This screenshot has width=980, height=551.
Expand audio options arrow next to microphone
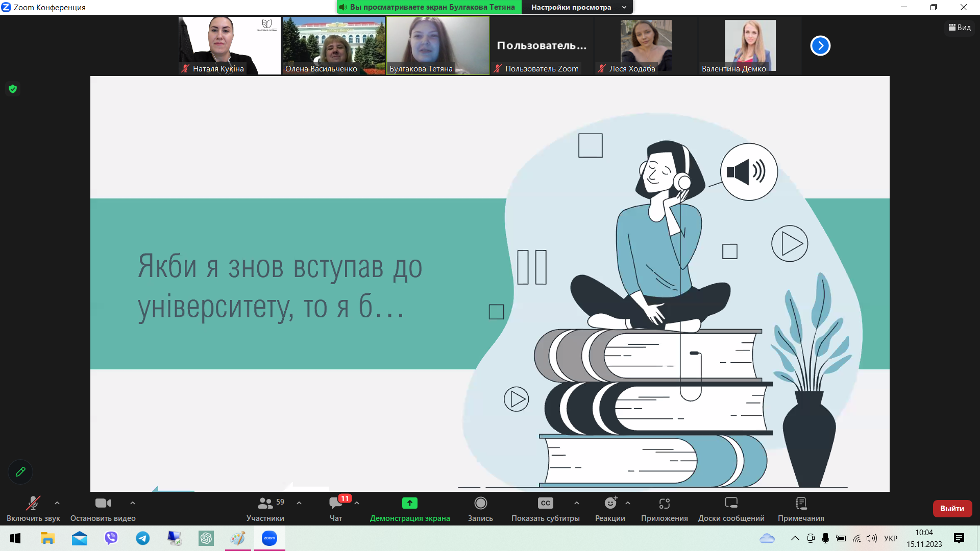[x=57, y=503]
